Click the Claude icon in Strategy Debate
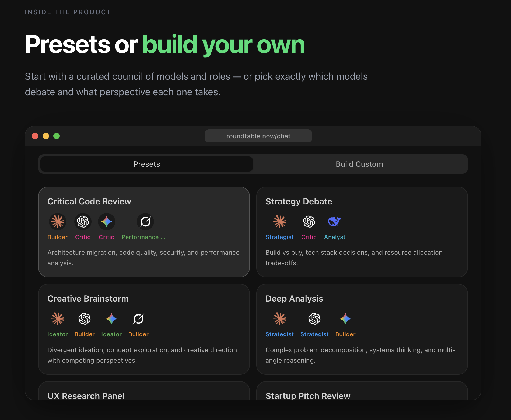511x420 pixels. coord(280,222)
